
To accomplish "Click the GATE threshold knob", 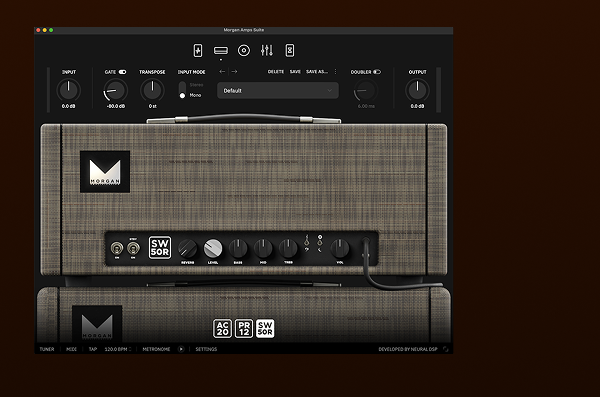I will coord(115,90).
